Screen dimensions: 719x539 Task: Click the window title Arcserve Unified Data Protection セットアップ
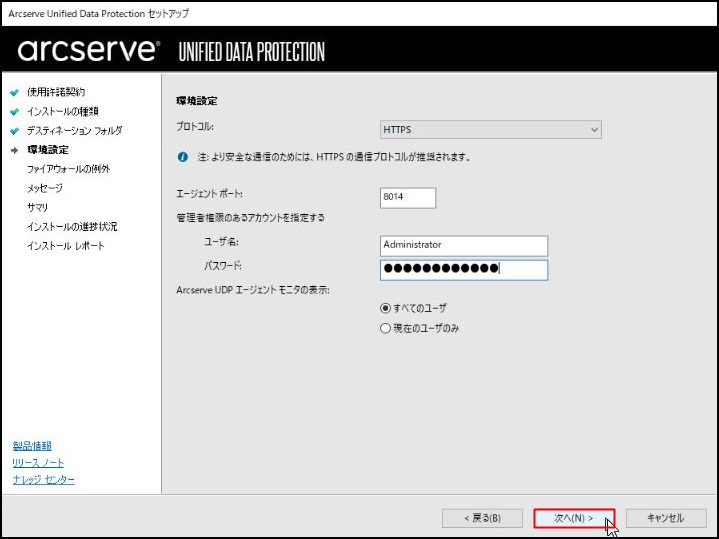(x=98, y=14)
